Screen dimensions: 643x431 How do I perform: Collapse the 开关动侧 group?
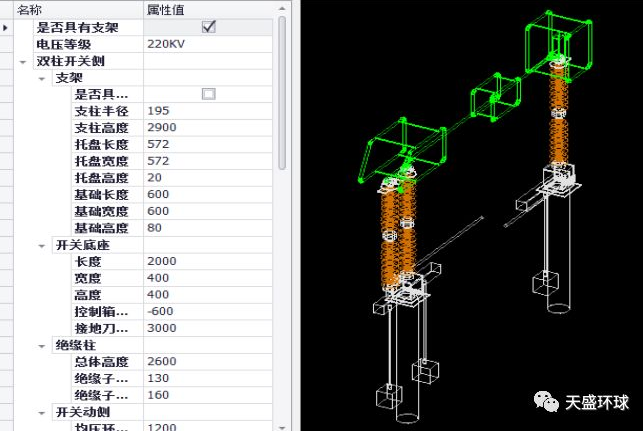coord(42,413)
